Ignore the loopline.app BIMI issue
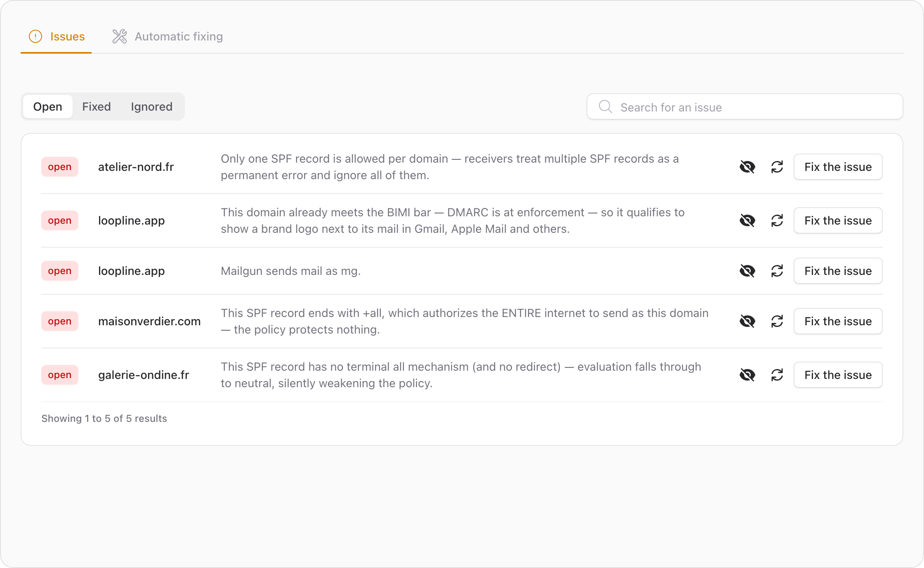The image size is (924, 568). coord(747,220)
